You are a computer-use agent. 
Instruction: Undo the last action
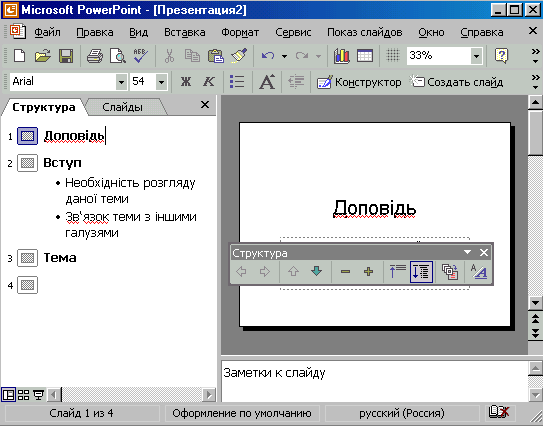[x=268, y=55]
